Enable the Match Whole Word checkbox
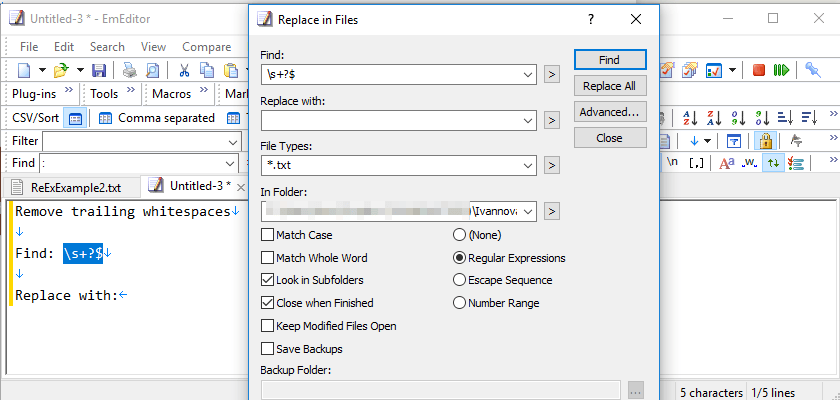The height and width of the screenshot is (400, 840). pos(267,258)
